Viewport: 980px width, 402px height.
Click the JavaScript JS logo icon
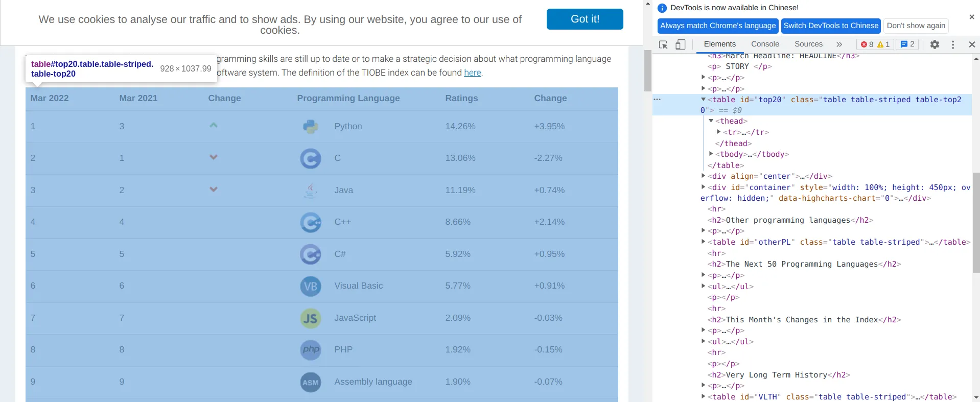310,318
